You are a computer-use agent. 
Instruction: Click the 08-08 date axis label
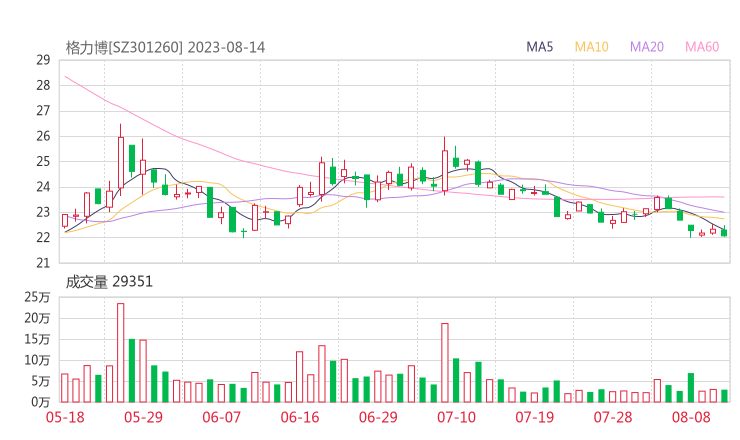691,417
